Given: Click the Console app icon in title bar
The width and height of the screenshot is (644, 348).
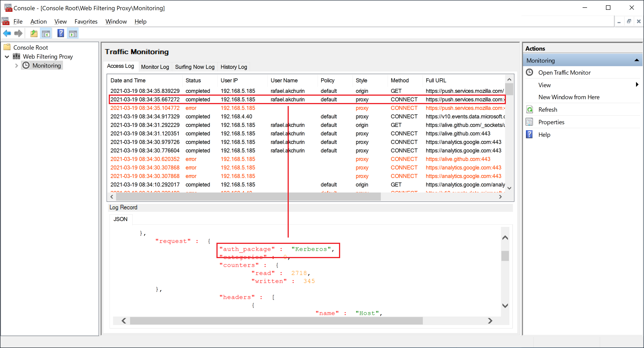Looking at the screenshot, I should coord(8,8).
